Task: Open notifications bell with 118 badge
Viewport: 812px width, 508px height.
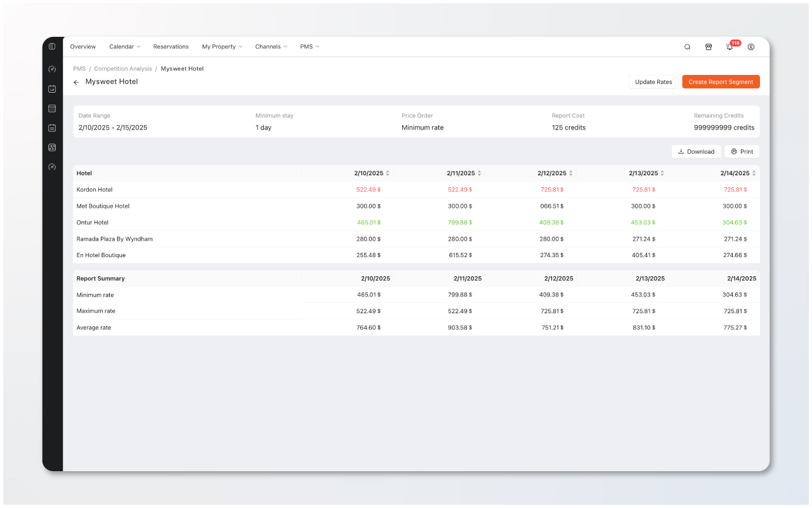Action: tap(730, 47)
